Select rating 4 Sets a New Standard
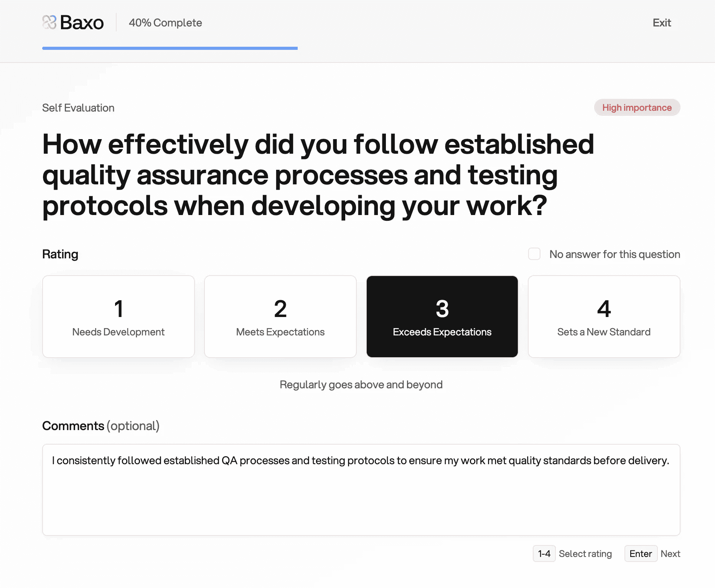 pos(604,317)
